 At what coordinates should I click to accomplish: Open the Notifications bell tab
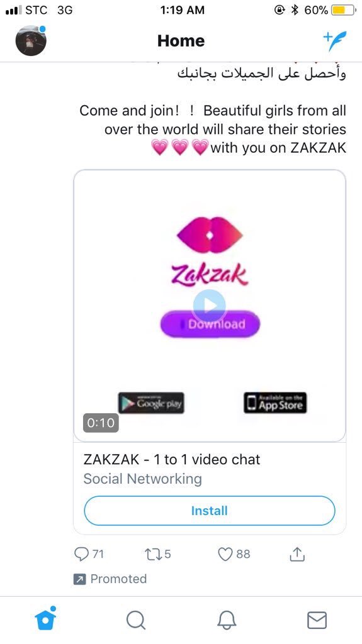pyautogui.click(x=227, y=620)
